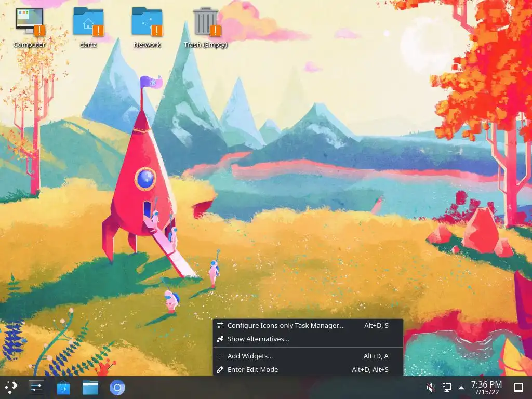Screen dimensions: 532x399
Task: Launch System Settings from the taskbar
Action: click(x=36, y=388)
